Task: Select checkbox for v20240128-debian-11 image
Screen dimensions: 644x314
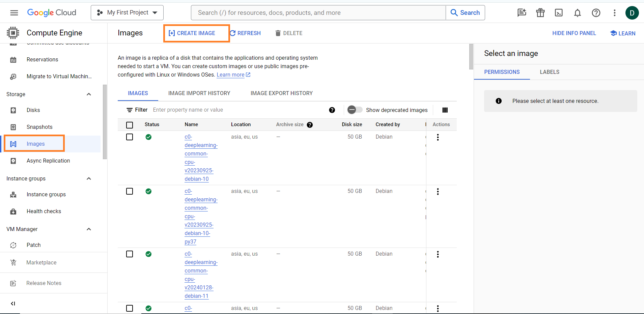Action: point(130,254)
